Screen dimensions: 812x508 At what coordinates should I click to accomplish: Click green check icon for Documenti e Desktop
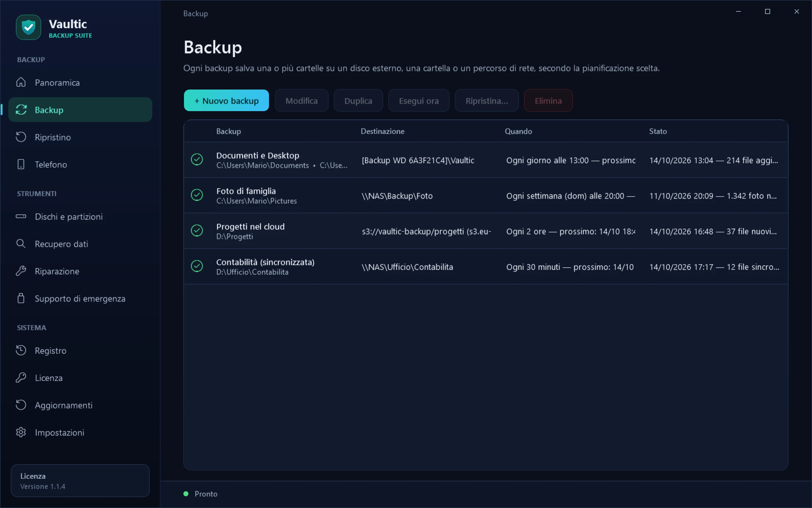coord(197,159)
